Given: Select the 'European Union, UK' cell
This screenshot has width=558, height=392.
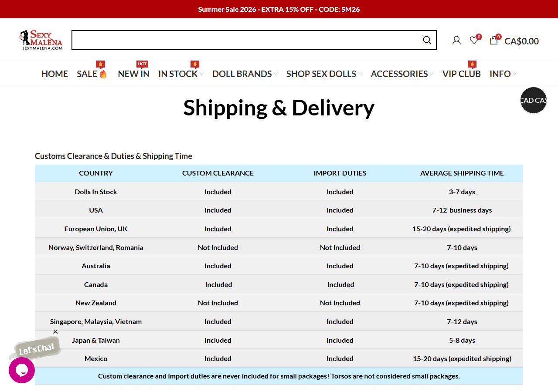Looking at the screenshot, I should (x=96, y=229).
